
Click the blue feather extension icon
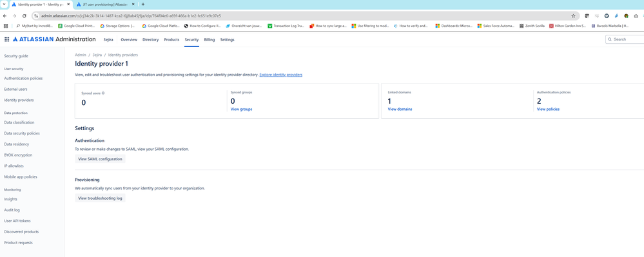616,15
